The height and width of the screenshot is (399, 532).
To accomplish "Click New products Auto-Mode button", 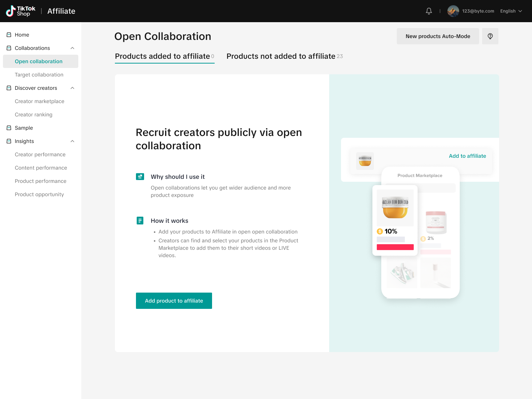I will pyautogui.click(x=438, y=36).
